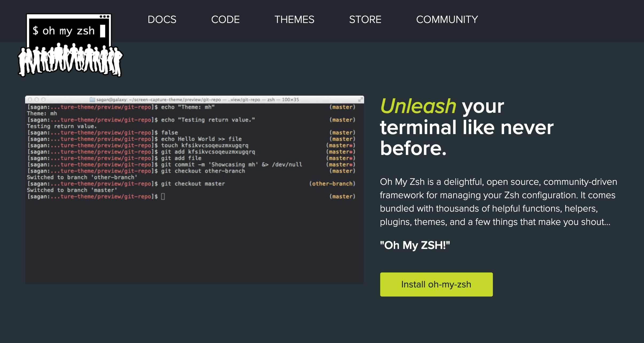Click the three dots in logo window corner
Screen dimensions: 644x343
104,17
